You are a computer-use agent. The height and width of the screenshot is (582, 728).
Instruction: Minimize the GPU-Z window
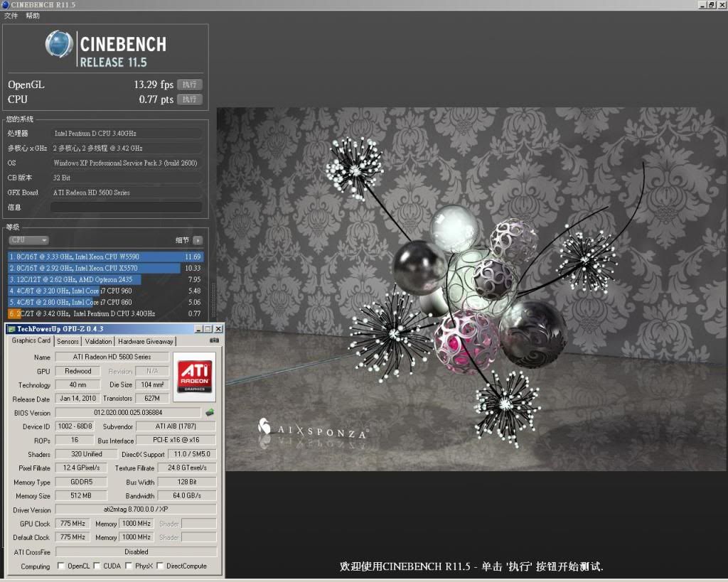pyautogui.click(x=198, y=329)
